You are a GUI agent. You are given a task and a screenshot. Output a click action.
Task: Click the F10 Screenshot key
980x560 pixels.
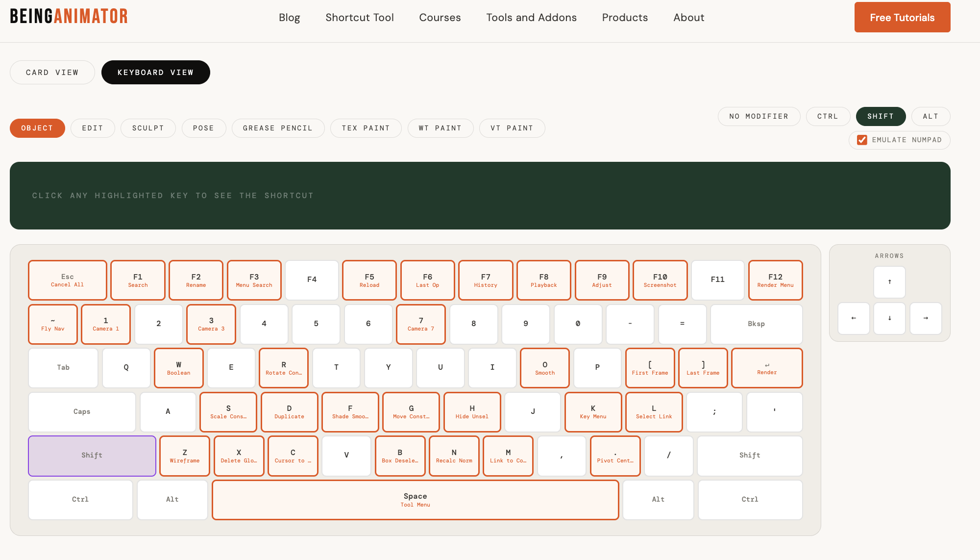[x=660, y=280]
